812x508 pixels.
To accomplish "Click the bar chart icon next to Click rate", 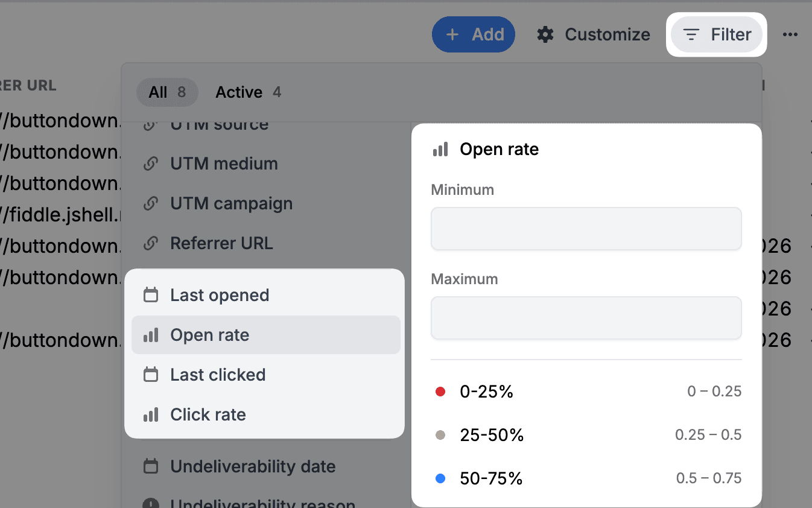I will 150,414.
